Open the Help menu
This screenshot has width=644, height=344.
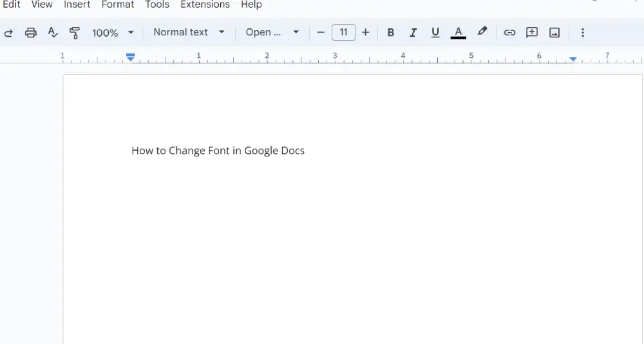251,5
